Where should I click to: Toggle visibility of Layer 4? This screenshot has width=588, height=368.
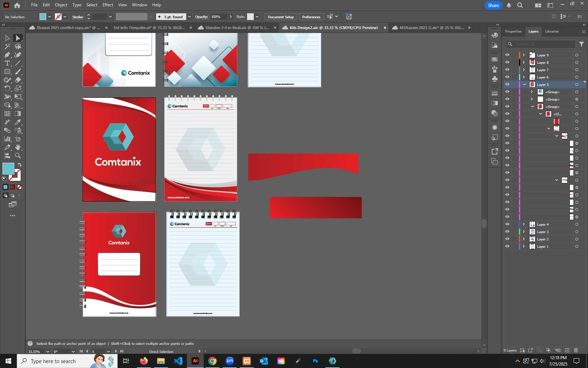coord(507,224)
